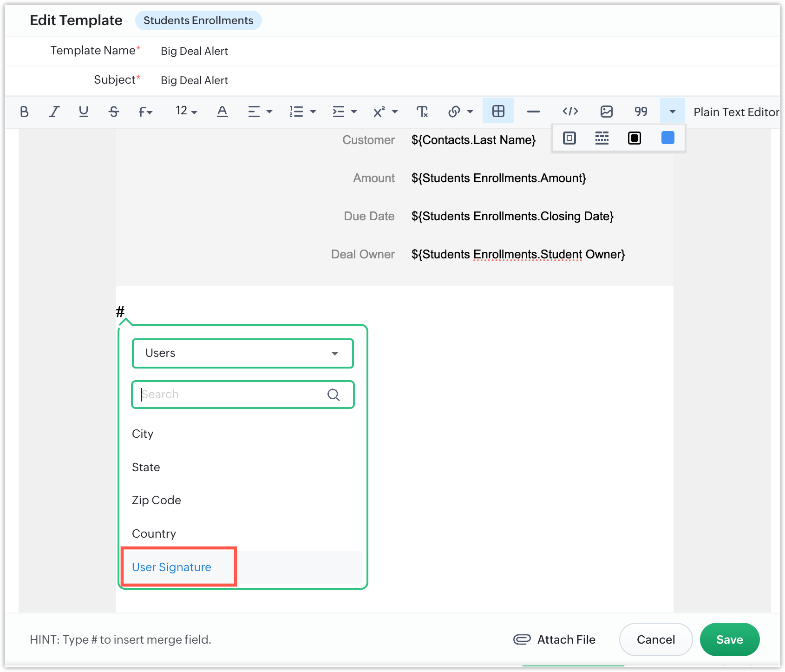
Task: Switch to Plain Text Editor
Action: (x=736, y=112)
